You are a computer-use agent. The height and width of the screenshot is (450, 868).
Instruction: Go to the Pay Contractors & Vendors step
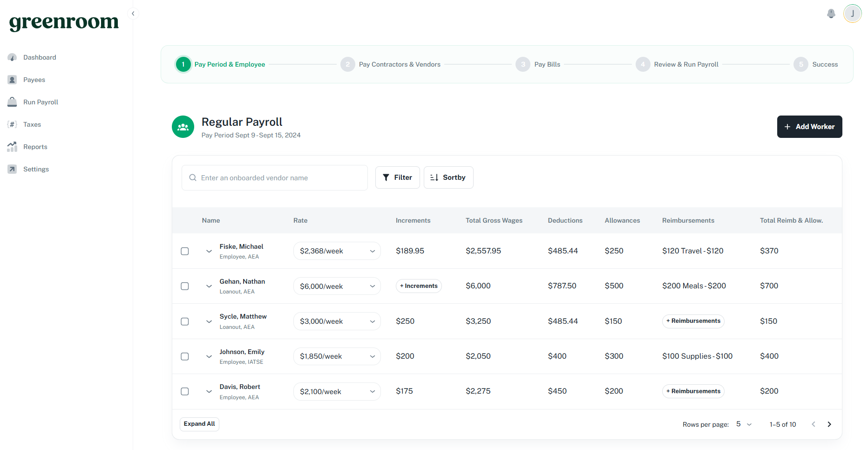pos(399,64)
